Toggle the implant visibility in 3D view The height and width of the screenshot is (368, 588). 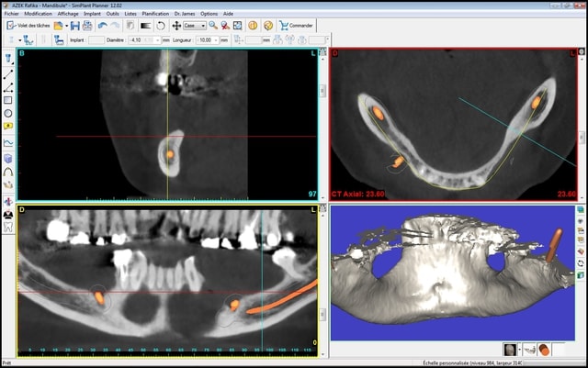click(545, 350)
